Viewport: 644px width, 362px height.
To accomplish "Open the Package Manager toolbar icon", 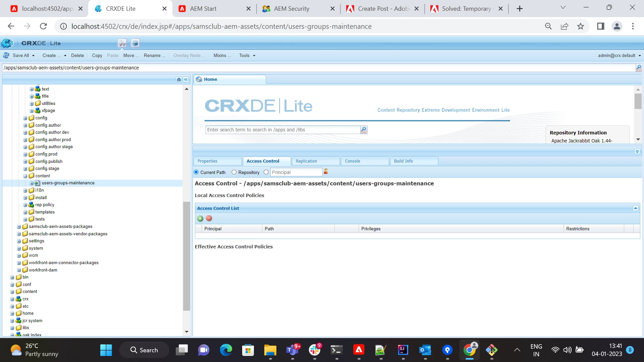I will (x=135, y=43).
